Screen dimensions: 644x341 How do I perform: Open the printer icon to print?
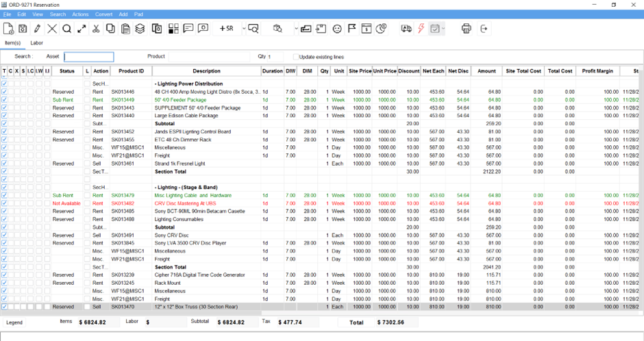click(467, 29)
